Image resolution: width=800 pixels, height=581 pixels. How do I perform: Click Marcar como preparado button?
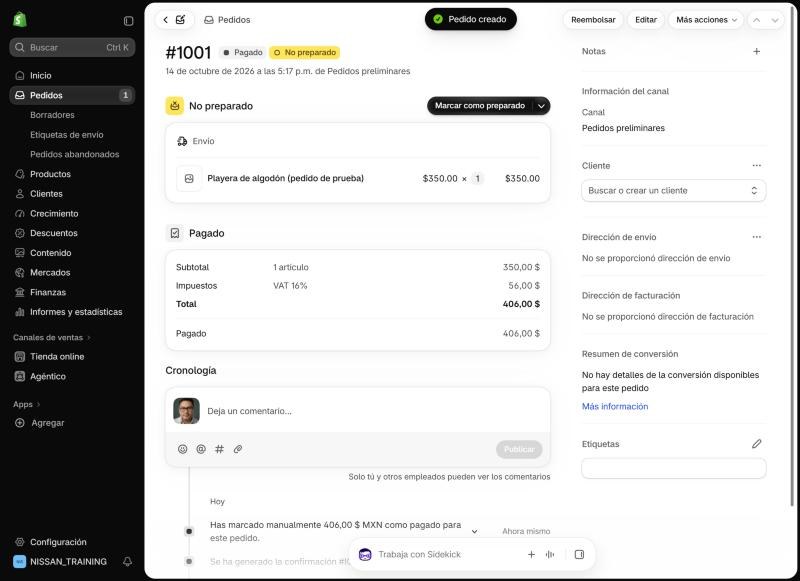coord(480,106)
